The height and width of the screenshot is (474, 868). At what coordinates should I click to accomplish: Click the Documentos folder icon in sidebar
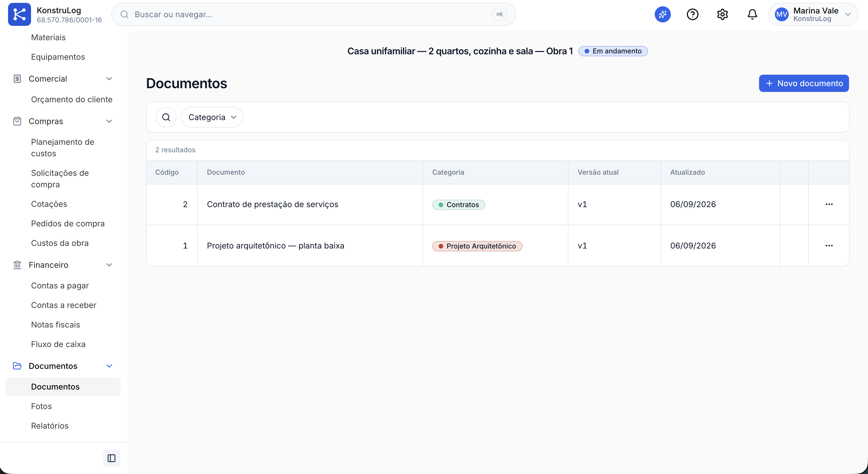pos(17,366)
